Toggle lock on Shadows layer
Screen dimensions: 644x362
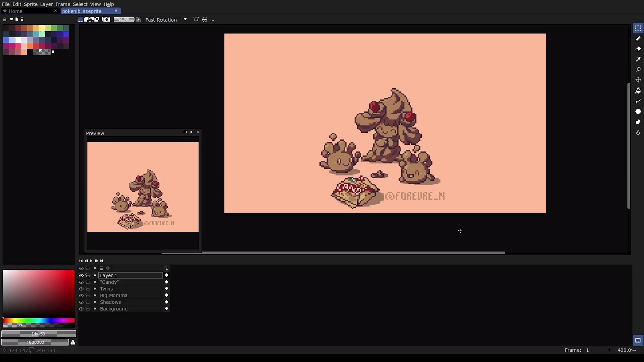[88, 302]
